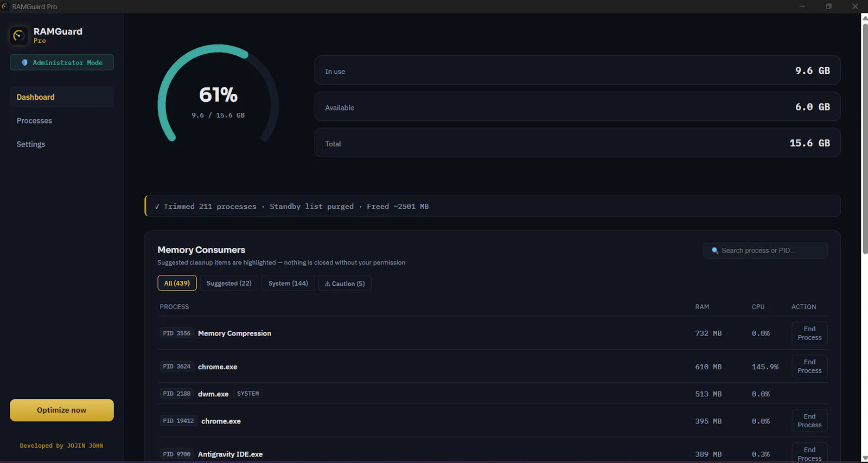Click the Suggested cleanup items subtitle
Screen dimensions: 868x463
click(281, 262)
